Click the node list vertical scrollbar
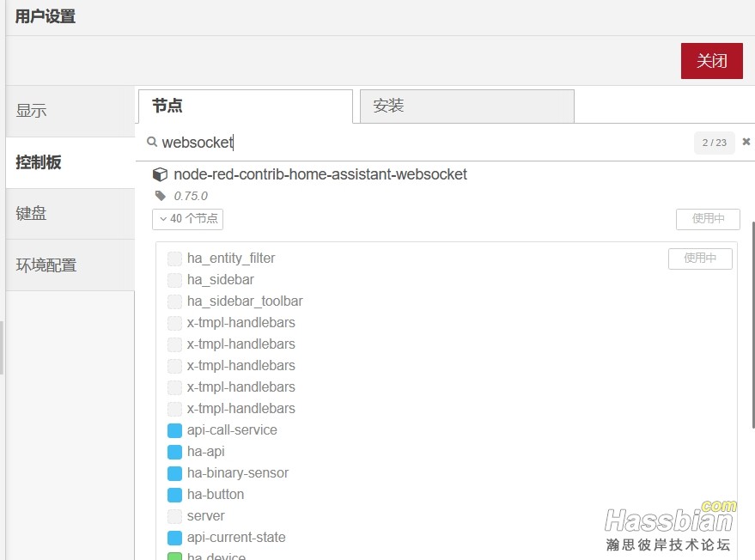This screenshot has width=755, height=560. point(752,325)
